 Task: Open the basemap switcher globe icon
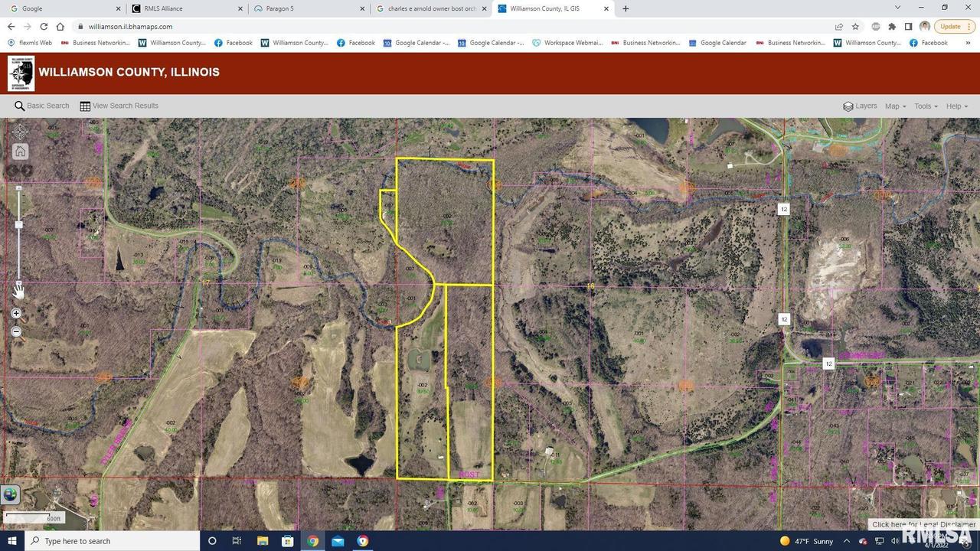pyautogui.click(x=11, y=495)
